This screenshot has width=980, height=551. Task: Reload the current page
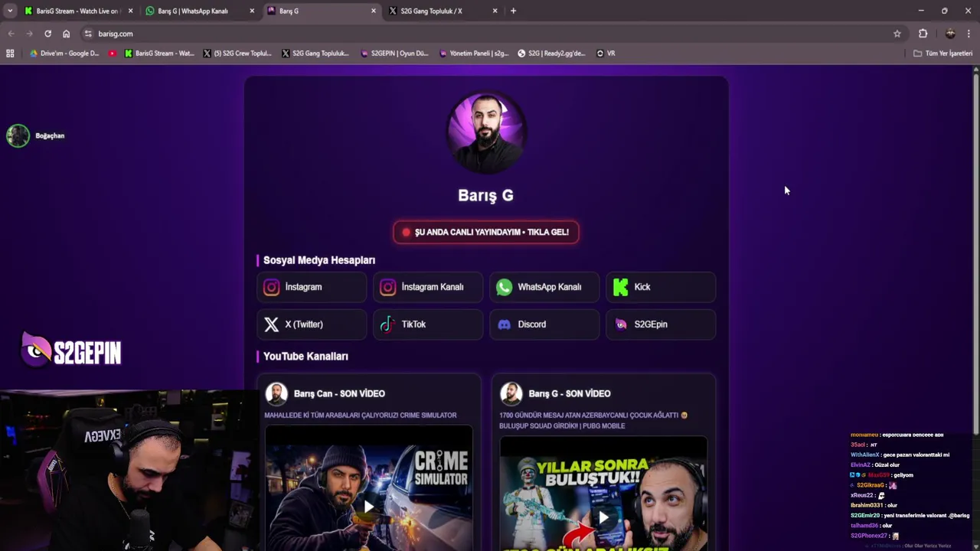pos(47,34)
